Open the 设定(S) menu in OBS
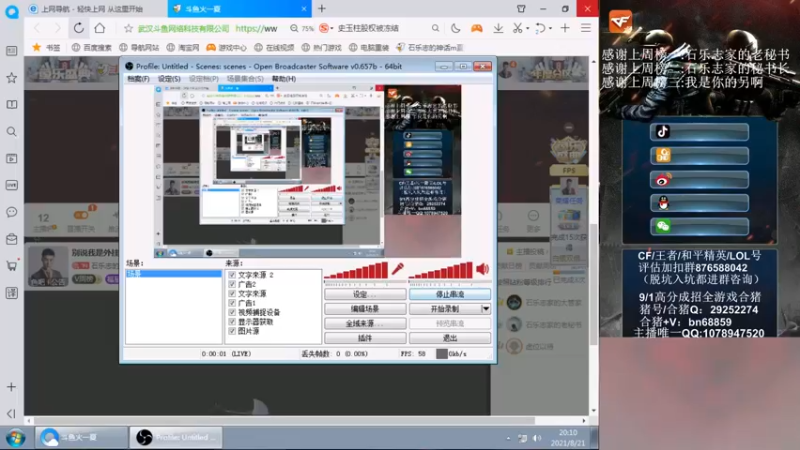The image size is (800, 450). [169, 79]
